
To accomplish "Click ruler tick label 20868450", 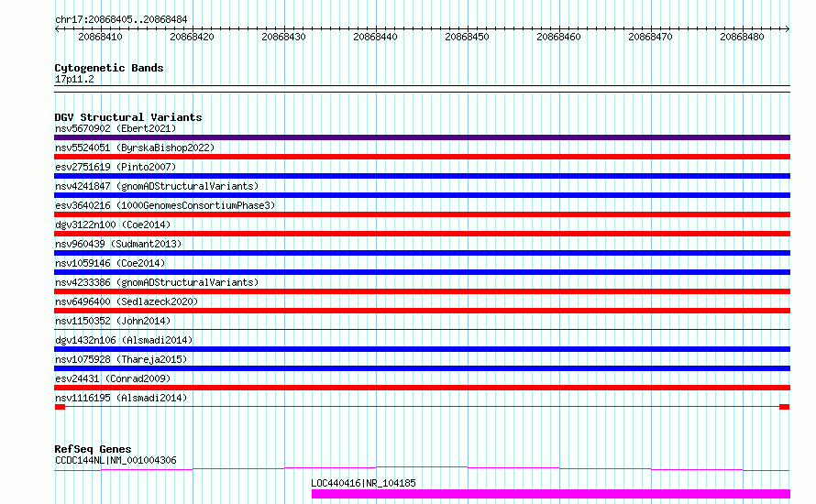I will click(x=467, y=37).
